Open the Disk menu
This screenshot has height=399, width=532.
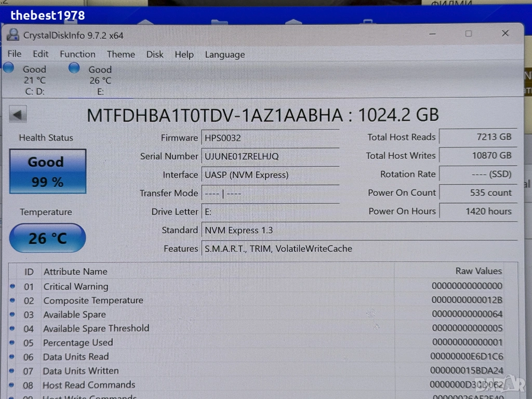[x=154, y=54]
